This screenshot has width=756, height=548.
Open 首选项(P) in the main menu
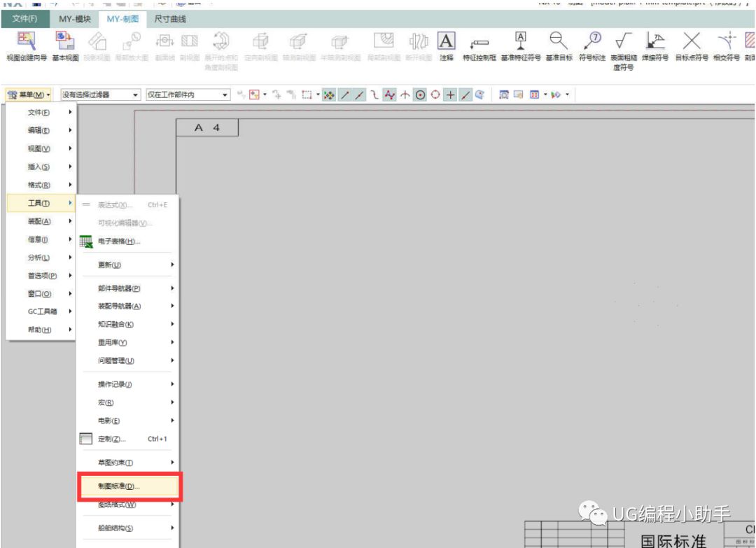[x=41, y=276]
